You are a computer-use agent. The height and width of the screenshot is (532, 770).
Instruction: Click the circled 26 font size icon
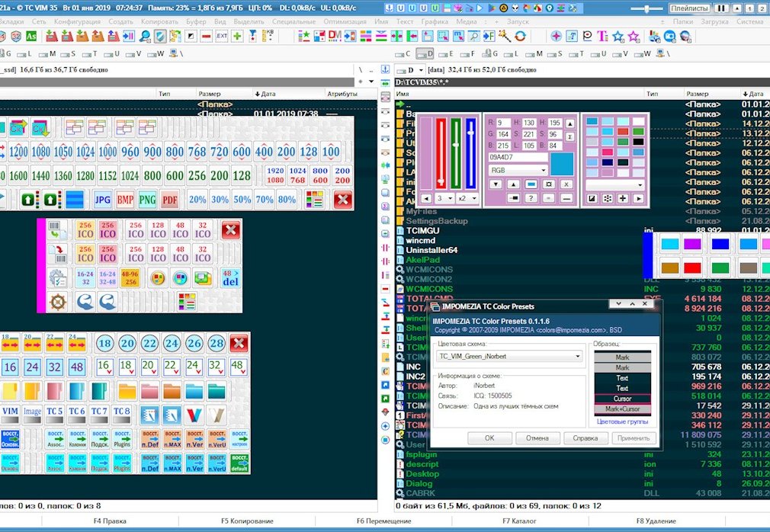pyautogui.click(x=194, y=344)
